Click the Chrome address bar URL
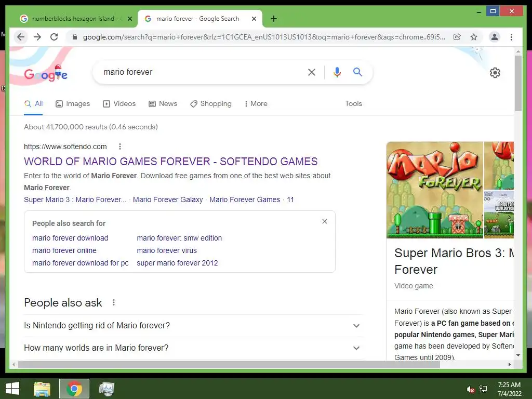 264,37
